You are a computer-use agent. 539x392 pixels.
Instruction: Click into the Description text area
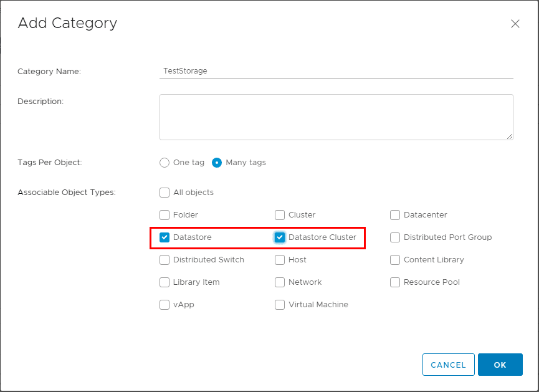click(336, 117)
